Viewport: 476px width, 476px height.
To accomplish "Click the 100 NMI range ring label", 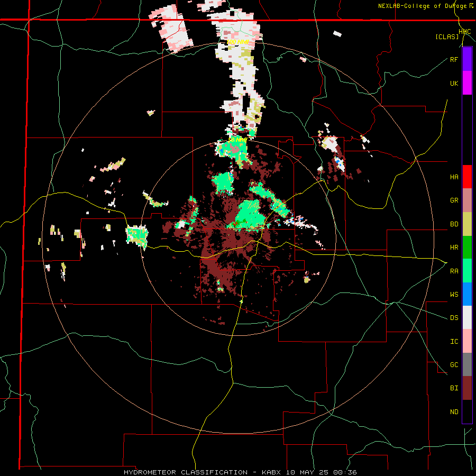I will [x=237, y=42].
